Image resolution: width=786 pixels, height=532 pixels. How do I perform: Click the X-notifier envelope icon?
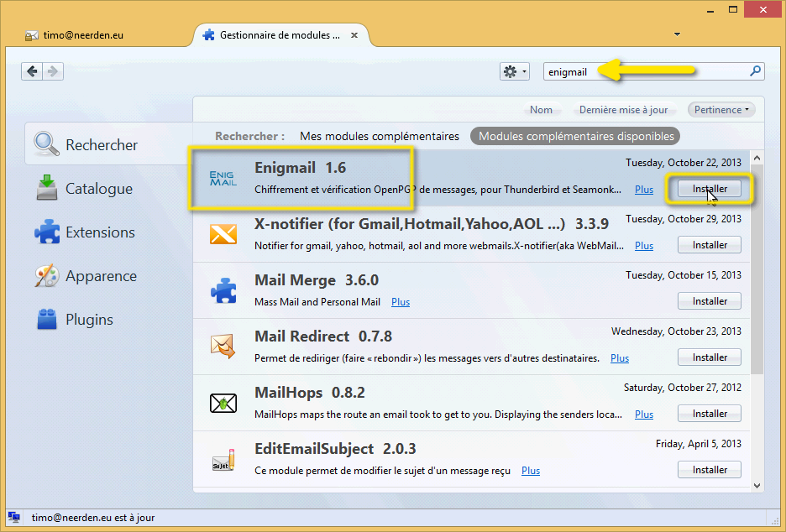click(x=223, y=233)
